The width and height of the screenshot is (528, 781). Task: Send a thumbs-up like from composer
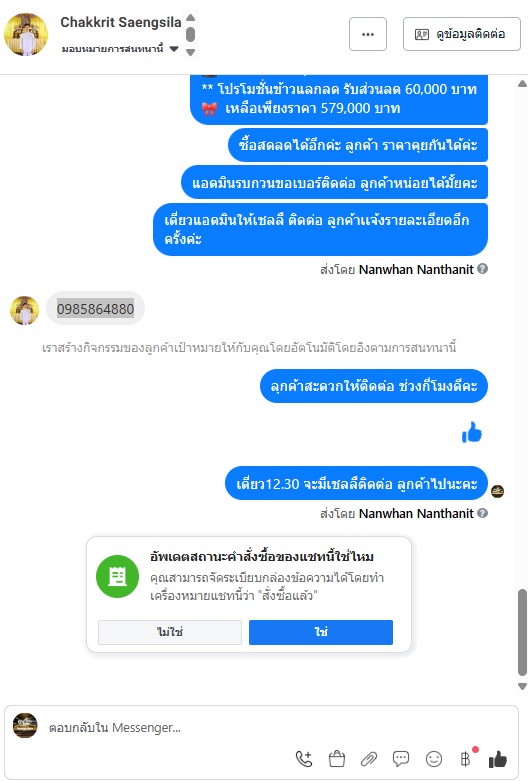point(498,759)
